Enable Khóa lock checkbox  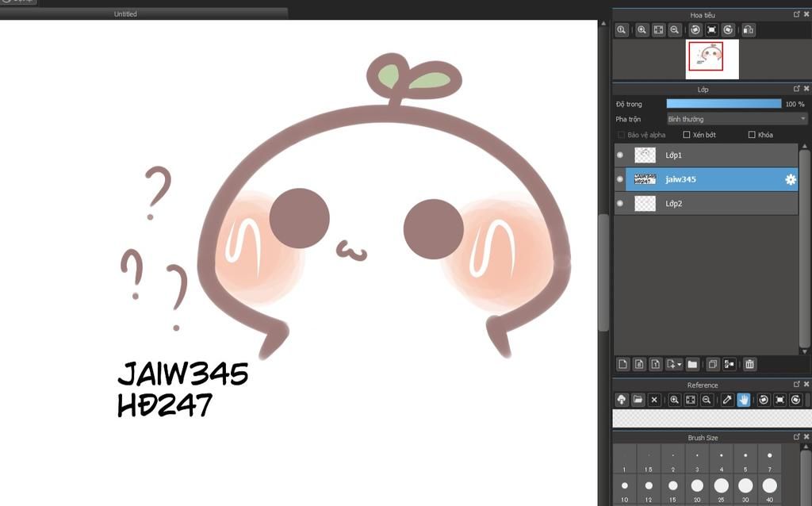point(752,135)
